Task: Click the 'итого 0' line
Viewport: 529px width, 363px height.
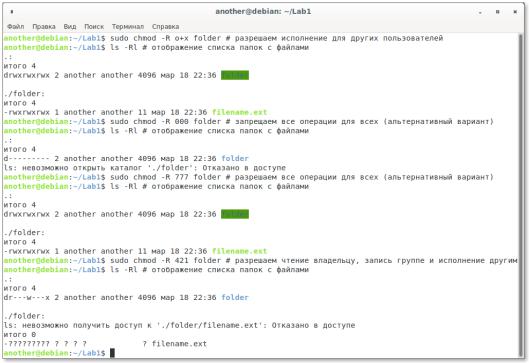Action: click(x=20, y=335)
